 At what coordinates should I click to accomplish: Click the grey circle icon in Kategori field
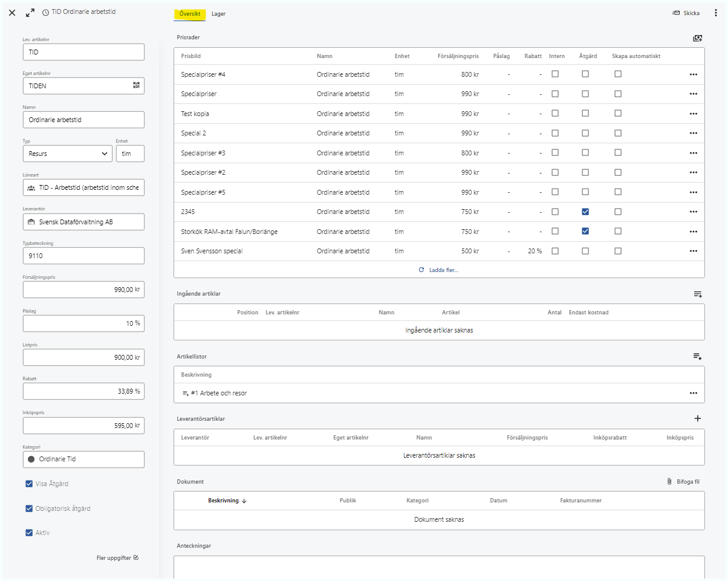31,459
